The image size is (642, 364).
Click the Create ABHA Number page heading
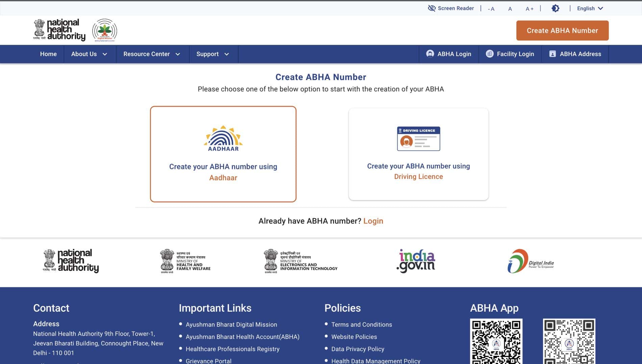(321, 77)
